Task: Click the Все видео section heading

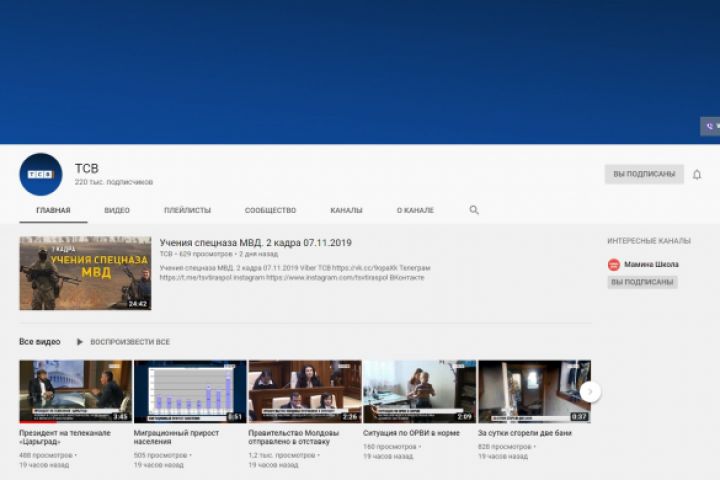Action: click(39, 342)
